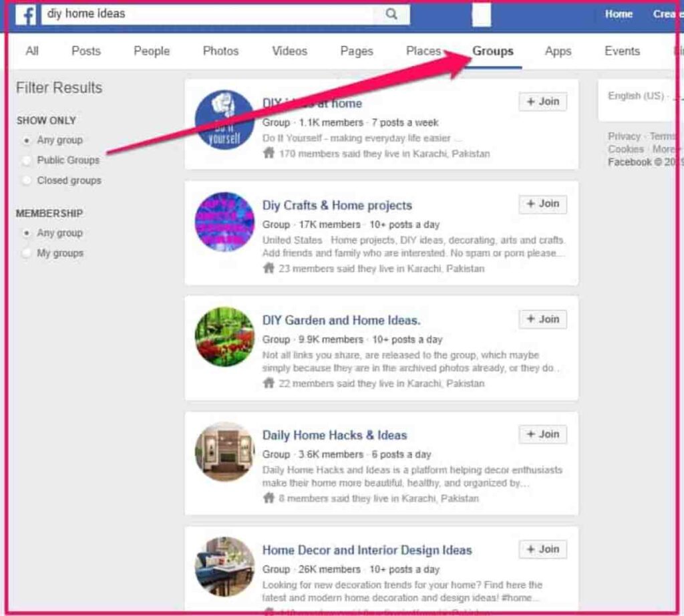Screen dimensions: 684x616
Task: Click the 26K members text
Action: point(329,569)
